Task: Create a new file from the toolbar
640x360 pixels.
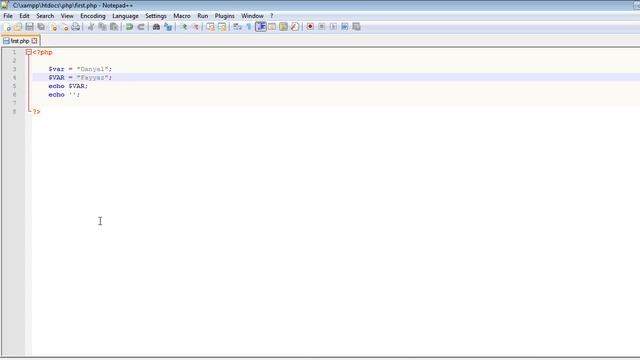Action: [7, 27]
